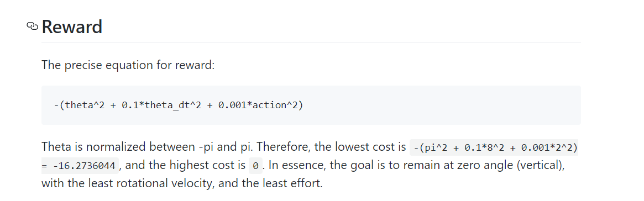The height and width of the screenshot is (201, 644).
Task: Click the text 'The precise equation for reward:'
Action: click(x=128, y=65)
